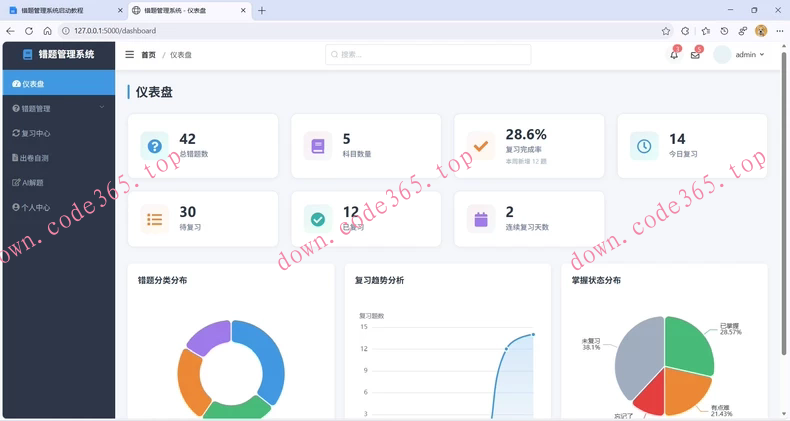
Task: Click the purple subject count book icon
Action: (x=318, y=146)
